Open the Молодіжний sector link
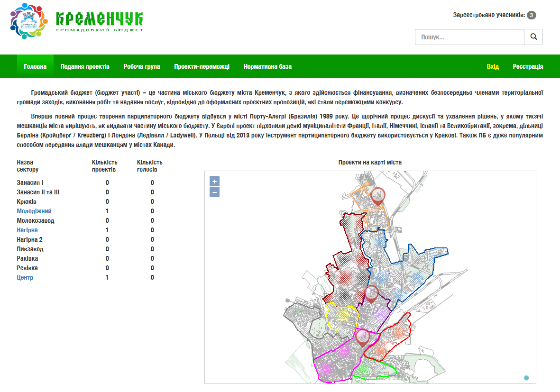Screen dimensions: 560x392 34,211
